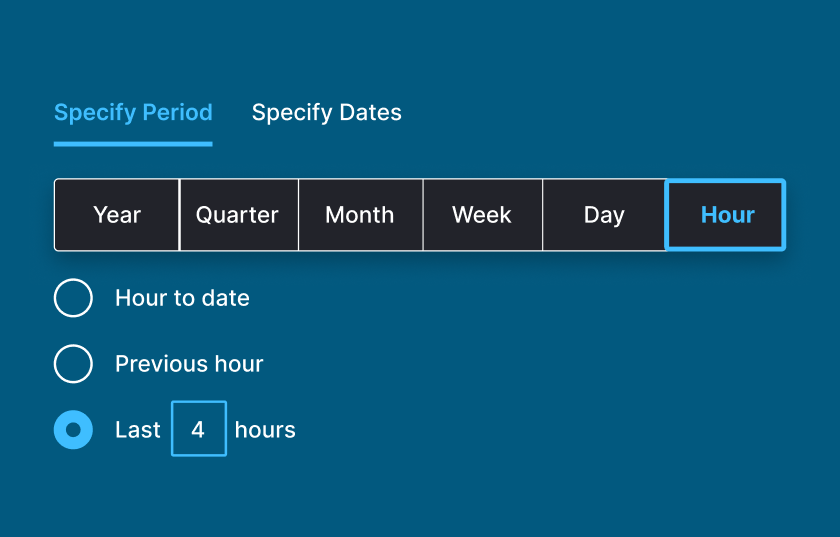Choose the Quarter period segment
The height and width of the screenshot is (537, 840).
(237, 215)
